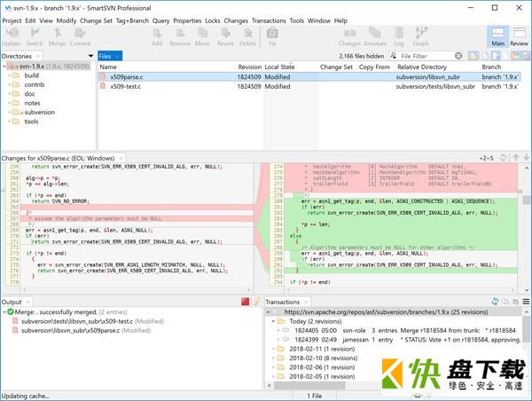
Task: Switch to the Review perspective
Action: [x=519, y=36]
